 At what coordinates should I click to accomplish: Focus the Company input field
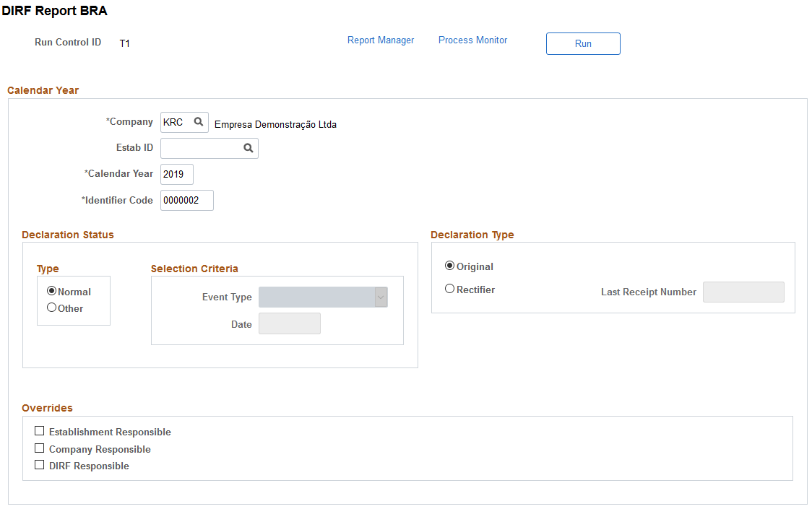coord(176,122)
